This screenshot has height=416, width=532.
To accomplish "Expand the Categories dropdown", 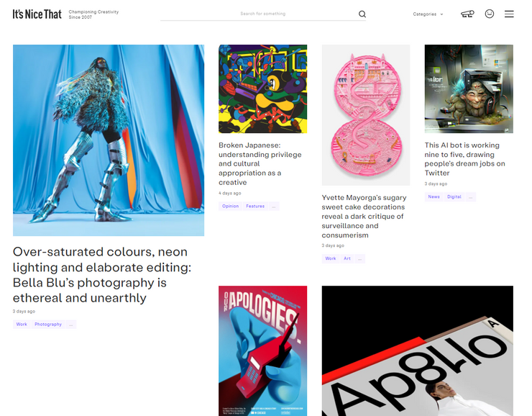I will (x=428, y=14).
